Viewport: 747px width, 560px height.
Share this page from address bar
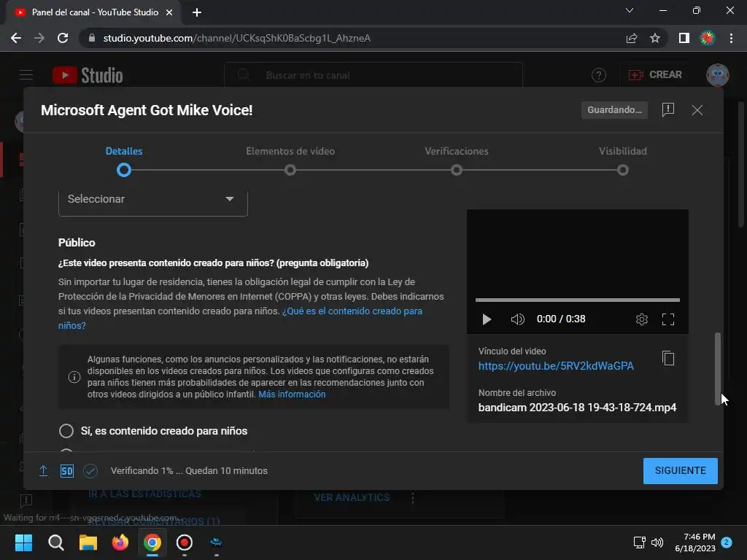632,38
